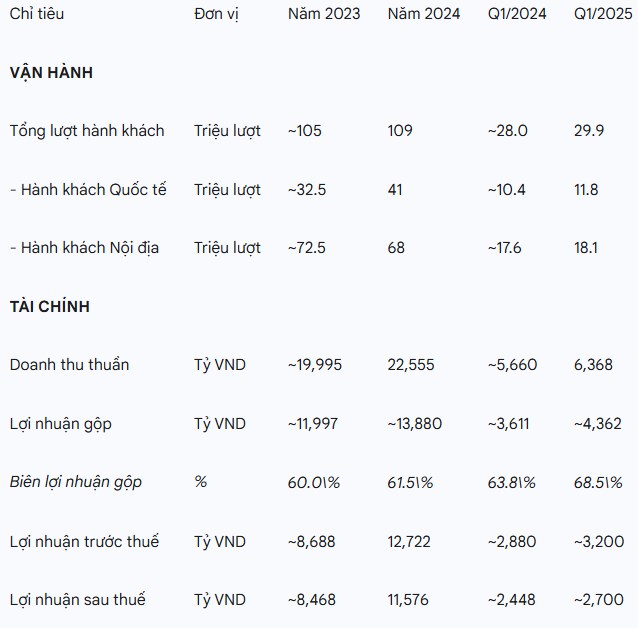This screenshot has width=638, height=628.
Task: Select the "Năm 2024" column header
Action: tap(424, 15)
